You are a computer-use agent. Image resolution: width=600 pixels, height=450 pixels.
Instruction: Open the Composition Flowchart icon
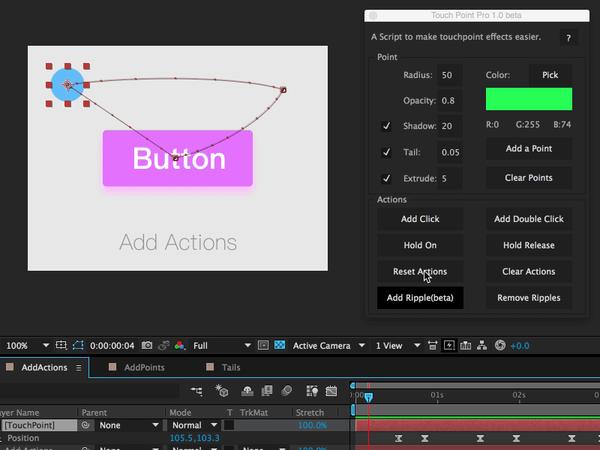click(482, 346)
